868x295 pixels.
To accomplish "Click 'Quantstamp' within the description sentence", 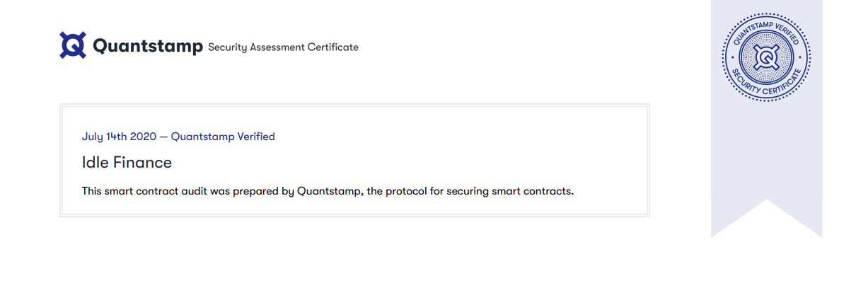I will [x=329, y=191].
